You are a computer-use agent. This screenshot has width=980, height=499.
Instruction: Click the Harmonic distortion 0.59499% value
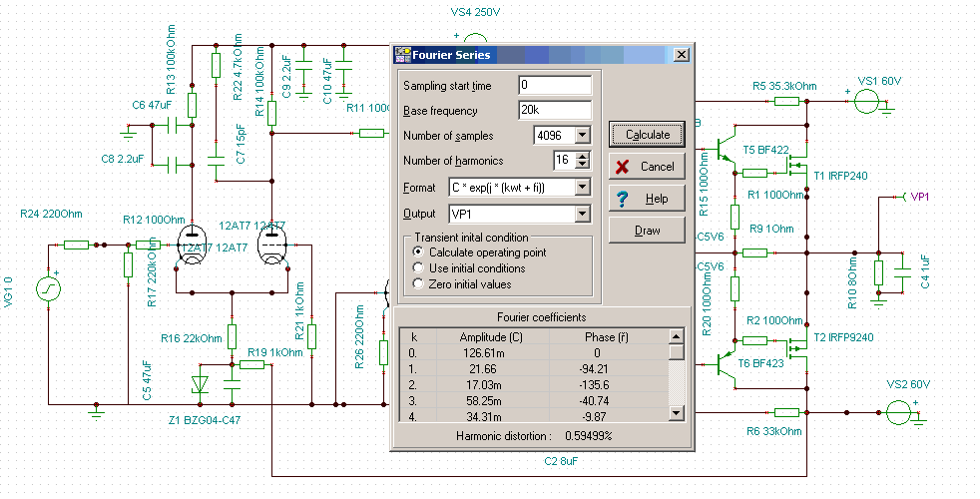[x=588, y=436]
